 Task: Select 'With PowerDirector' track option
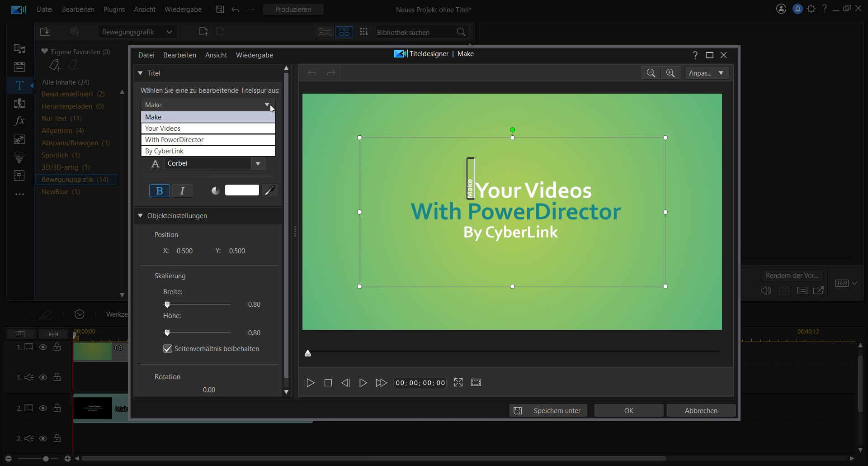208,140
